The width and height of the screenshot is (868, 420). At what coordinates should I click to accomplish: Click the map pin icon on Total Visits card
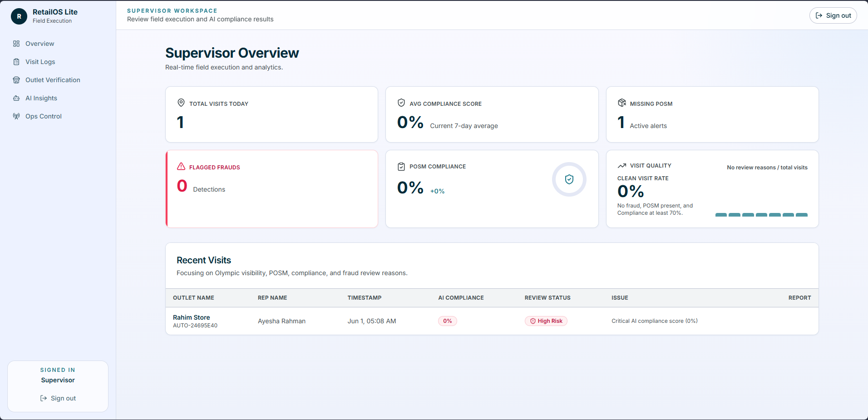pos(181,103)
